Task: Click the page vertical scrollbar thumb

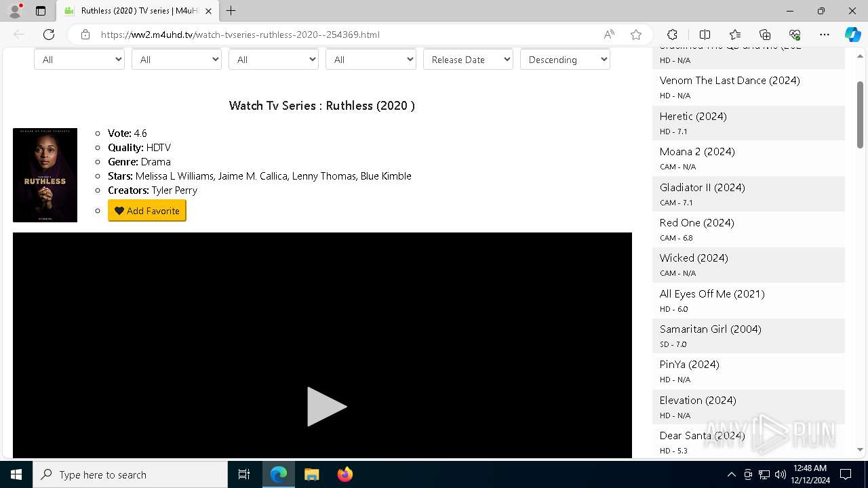Action: coord(860,115)
